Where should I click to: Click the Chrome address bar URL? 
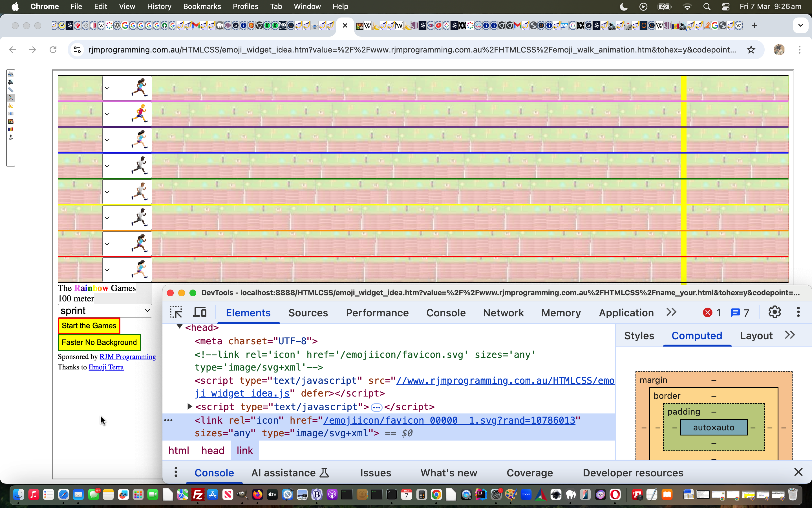coord(412,50)
